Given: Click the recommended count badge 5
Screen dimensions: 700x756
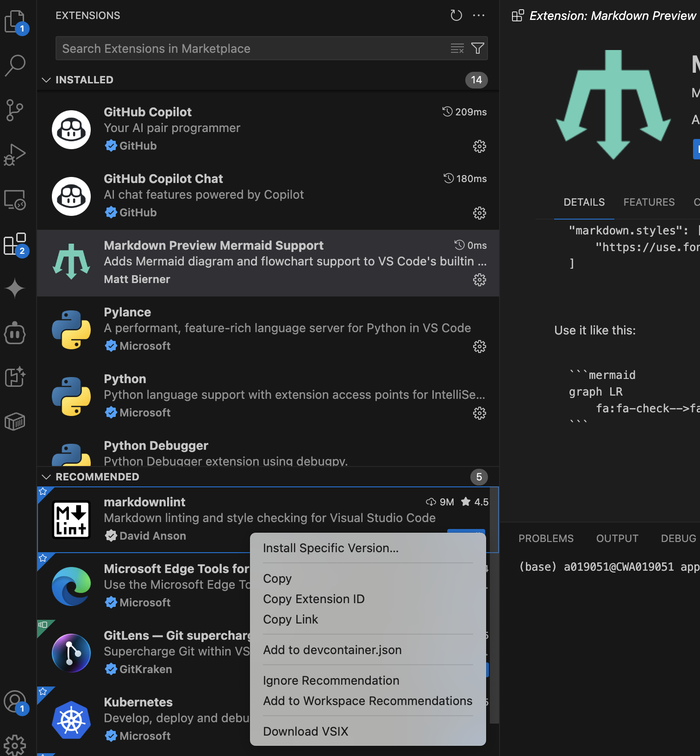Looking at the screenshot, I should 479,477.
